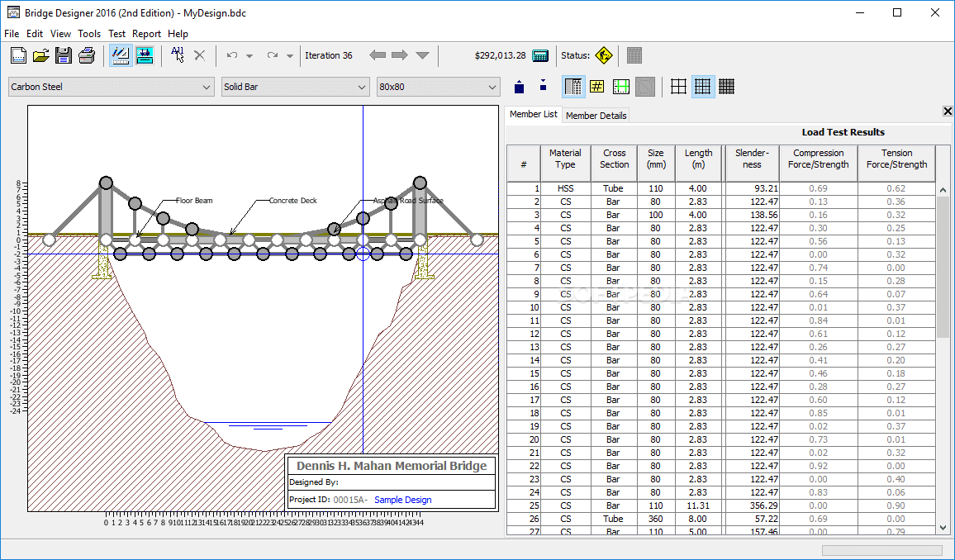This screenshot has width=955, height=560.
Task: Click slenderness value 356.29 cell
Action: [752, 505]
